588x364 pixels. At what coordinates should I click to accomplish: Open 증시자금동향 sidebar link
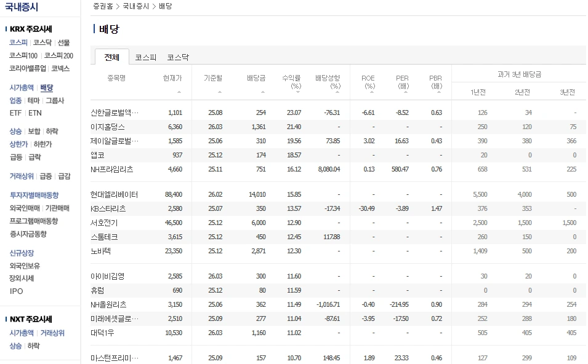tap(28, 234)
